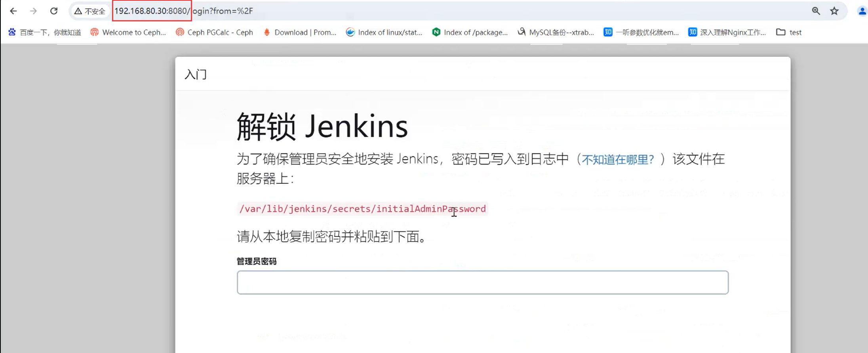Open the zoom magnifier icon in address bar
The height and width of the screenshot is (353, 868).
point(816,11)
